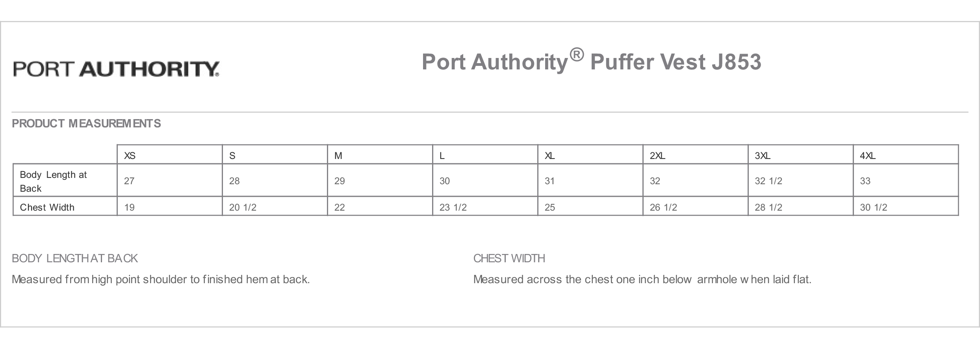
Task: Select the XS size column header
Action: pyautogui.click(x=170, y=155)
